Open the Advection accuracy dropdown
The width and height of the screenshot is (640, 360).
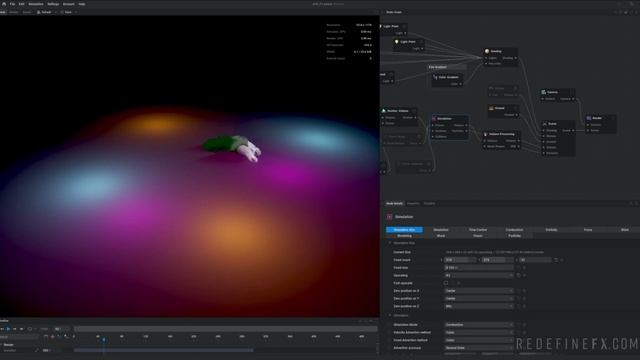click(478, 348)
